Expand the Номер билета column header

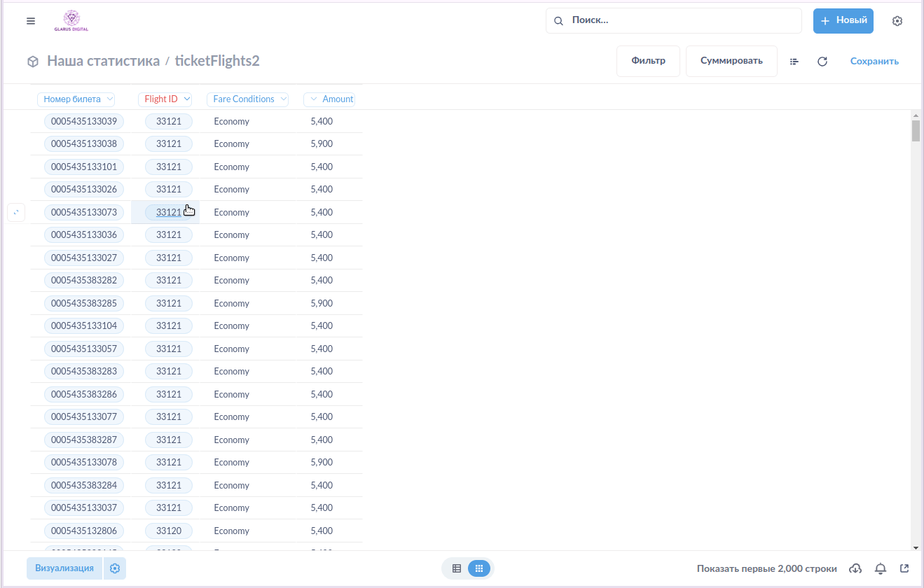76,99
